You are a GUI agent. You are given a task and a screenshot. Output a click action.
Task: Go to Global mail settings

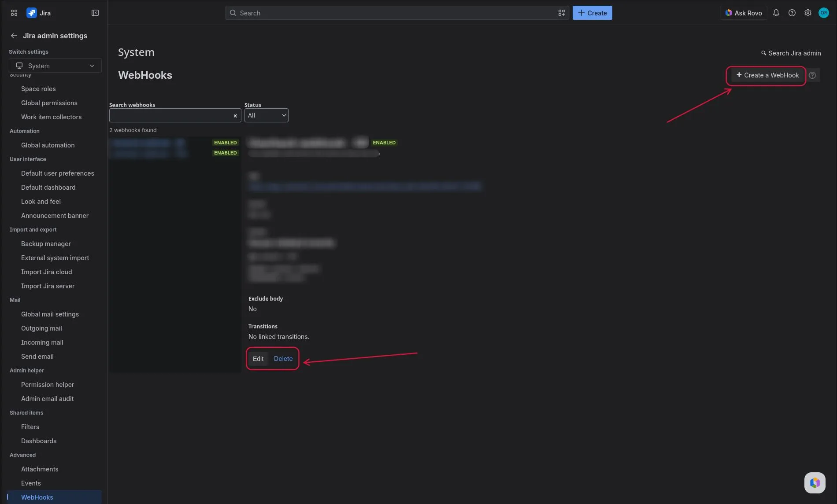click(x=50, y=314)
